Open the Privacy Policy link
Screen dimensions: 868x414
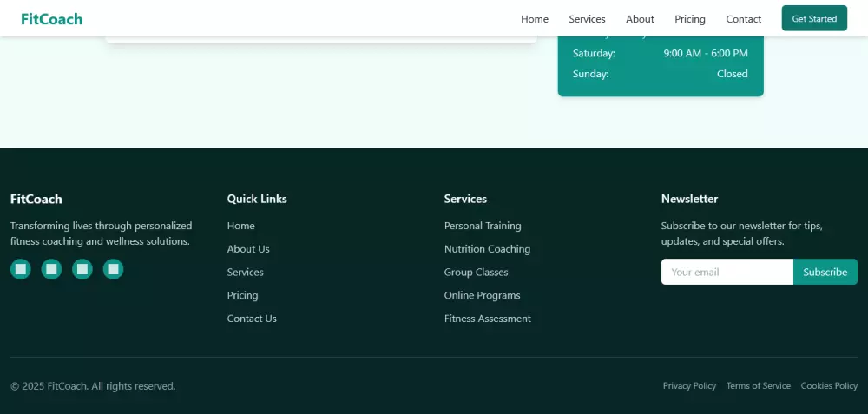(x=690, y=385)
